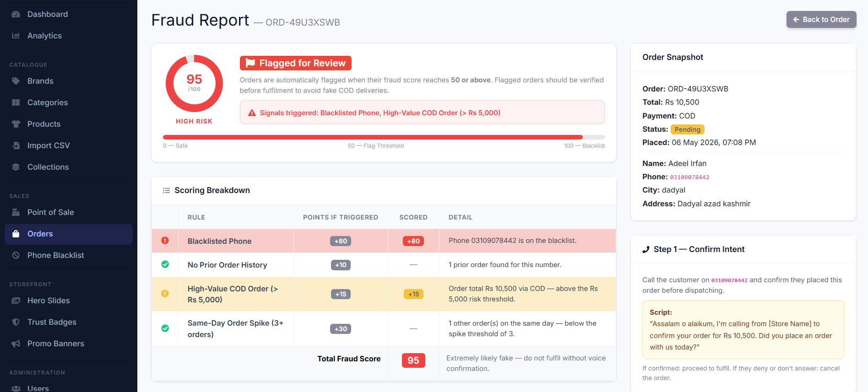Click the Promo Banners megaphone icon
Screen dimensions: 868x392
pos(16,344)
